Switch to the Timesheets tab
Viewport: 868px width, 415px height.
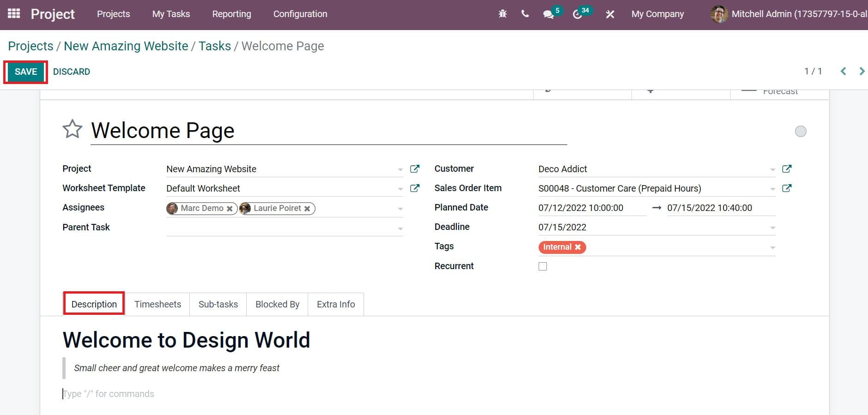coord(158,304)
